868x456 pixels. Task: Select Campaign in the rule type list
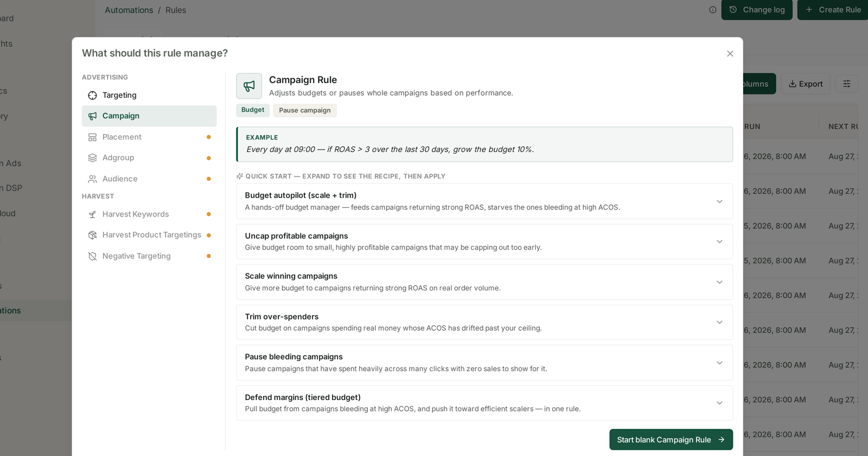(x=149, y=116)
